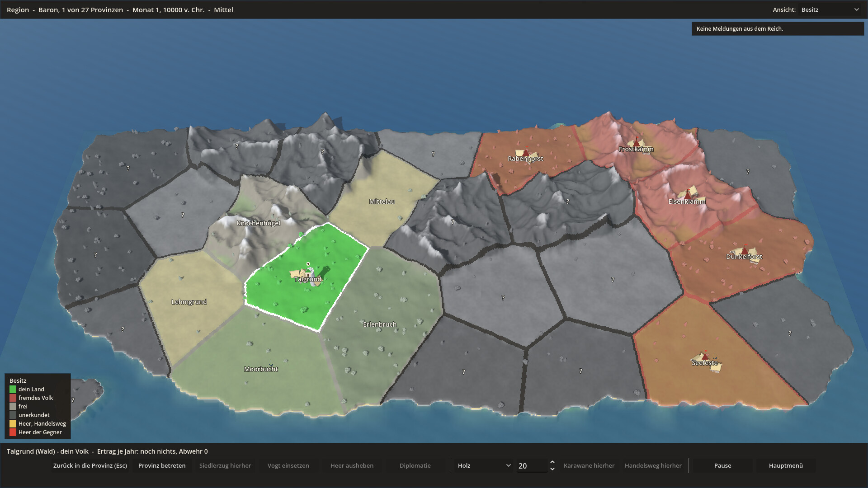Screen dimensions: 868x488
Task: Click the 'Heer, Handelsweg' legend swatch
Action: (13, 424)
